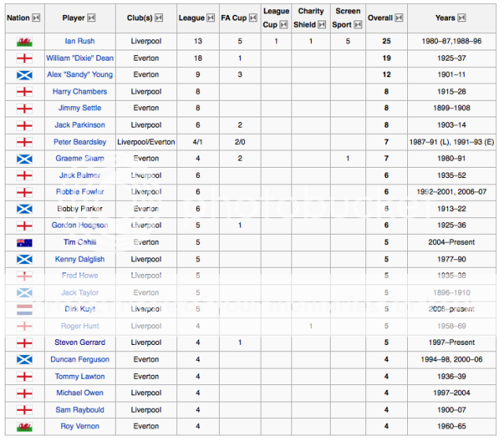This screenshot has width=504, height=441.
Task: Select the 1980–87,1988–96 years cell
Action: [451, 41]
